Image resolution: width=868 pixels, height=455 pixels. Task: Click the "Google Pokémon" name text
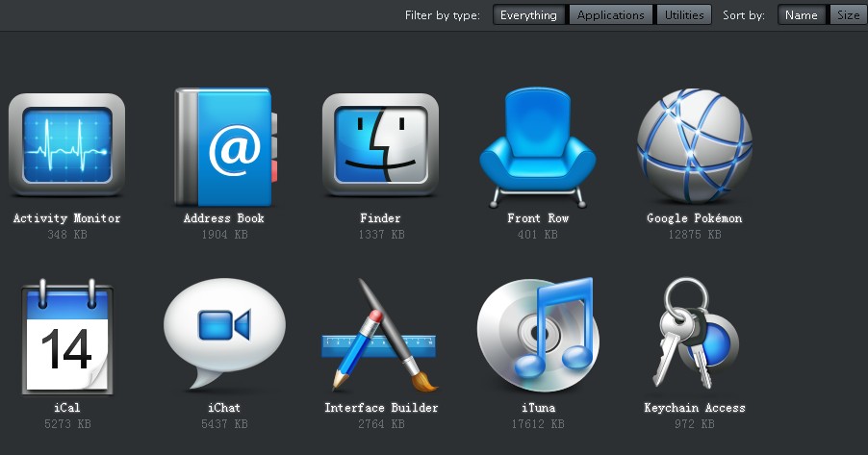(x=694, y=218)
